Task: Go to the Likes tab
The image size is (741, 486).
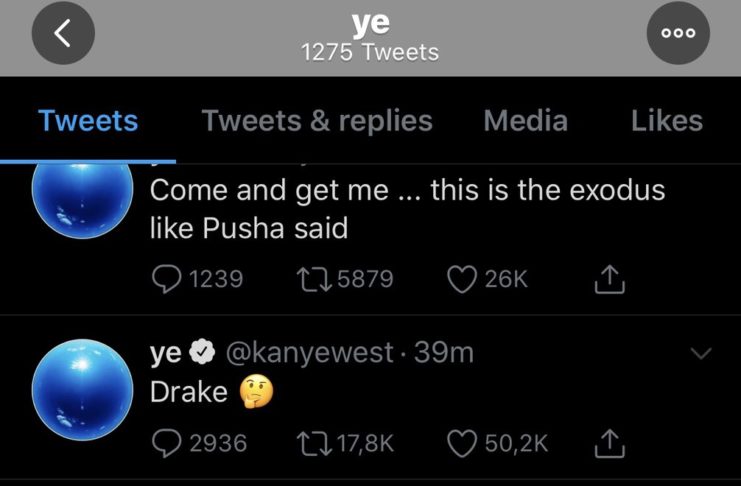Action: [667, 122]
